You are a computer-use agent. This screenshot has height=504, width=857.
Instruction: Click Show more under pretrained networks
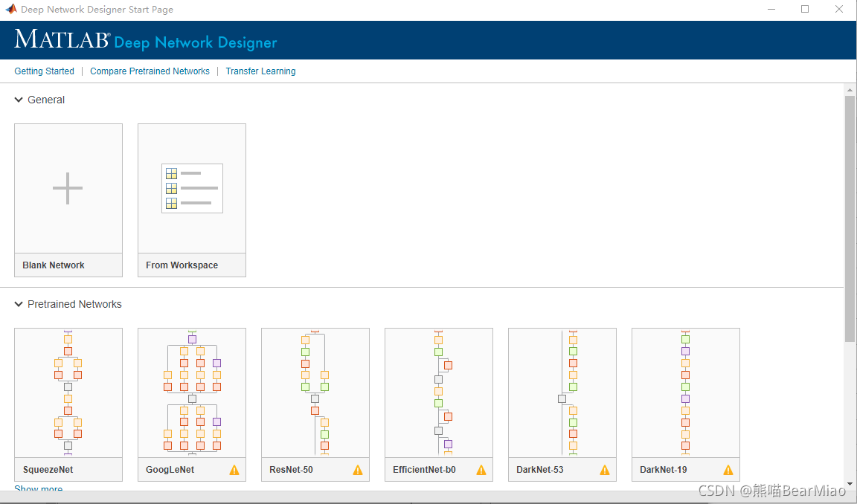pyautogui.click(x=38, y=488)
